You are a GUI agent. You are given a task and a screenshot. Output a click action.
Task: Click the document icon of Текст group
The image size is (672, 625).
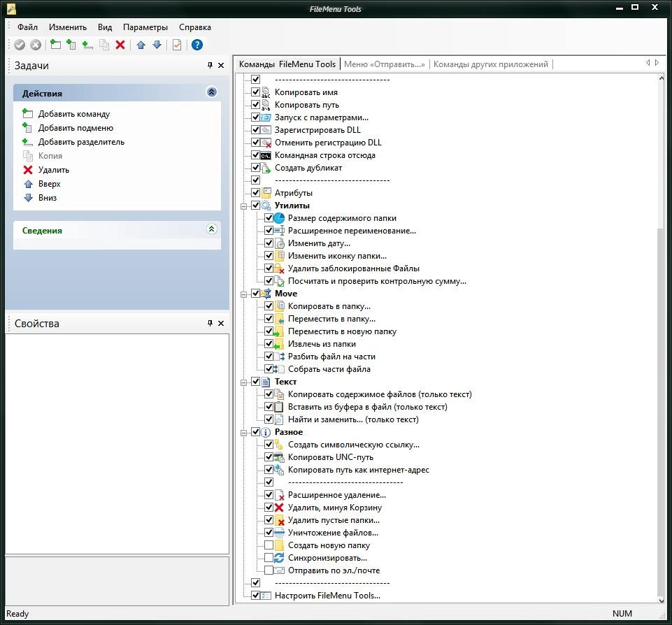266,382
